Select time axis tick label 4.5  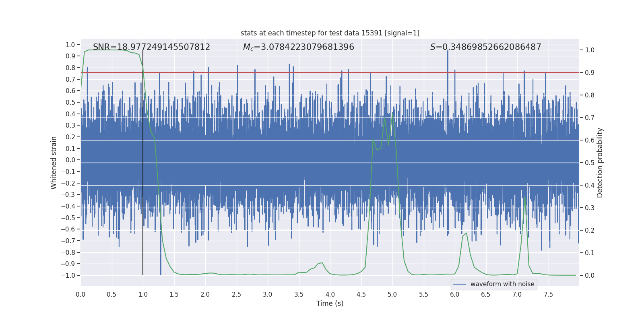click(361, 294)
